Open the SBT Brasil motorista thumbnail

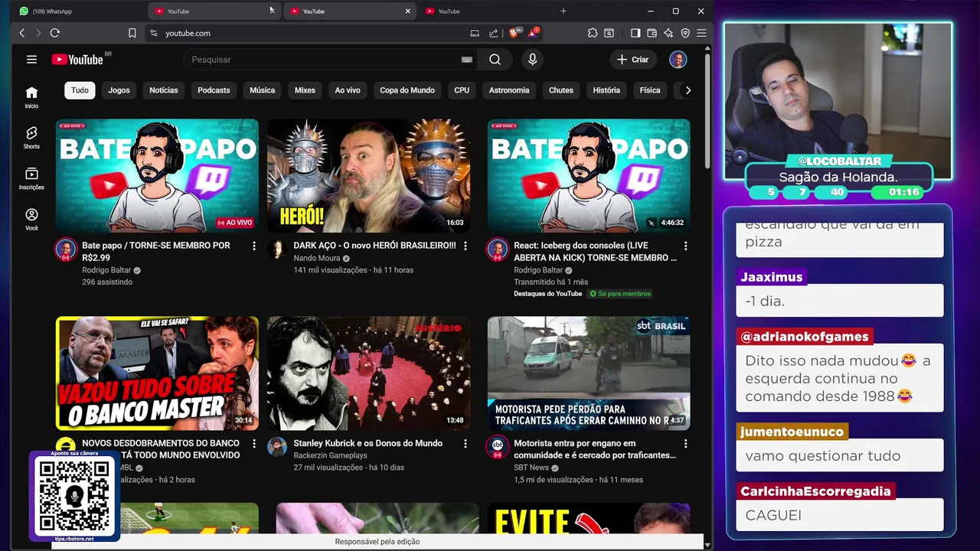pyautogui.click(x=589, y=373)
